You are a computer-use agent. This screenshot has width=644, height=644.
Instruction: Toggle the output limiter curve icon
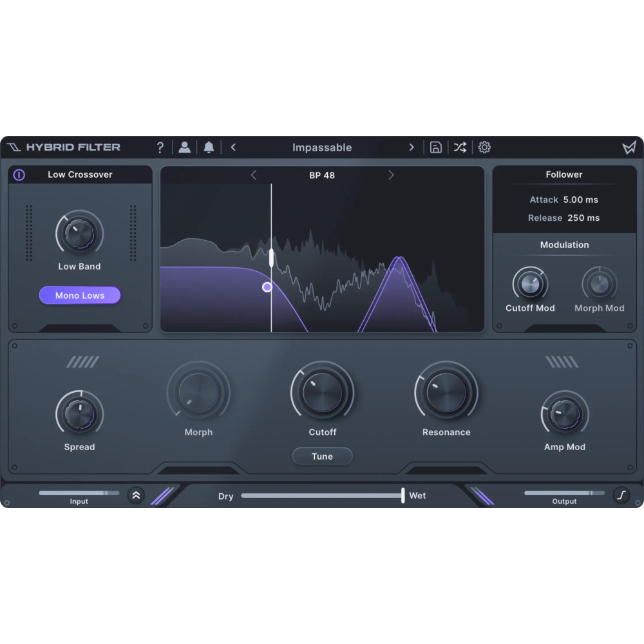coord(621,495)
